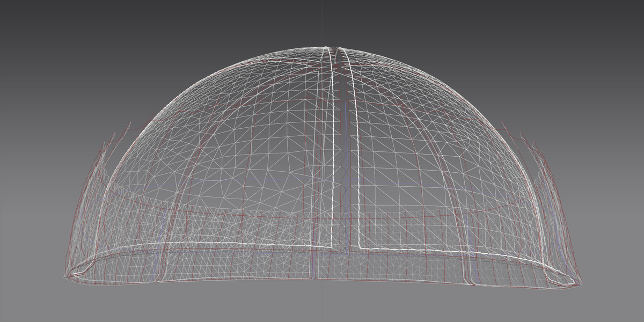Click the apex of the wireframe dome
This screenshot has height=322, width=644.
(332, 47)
